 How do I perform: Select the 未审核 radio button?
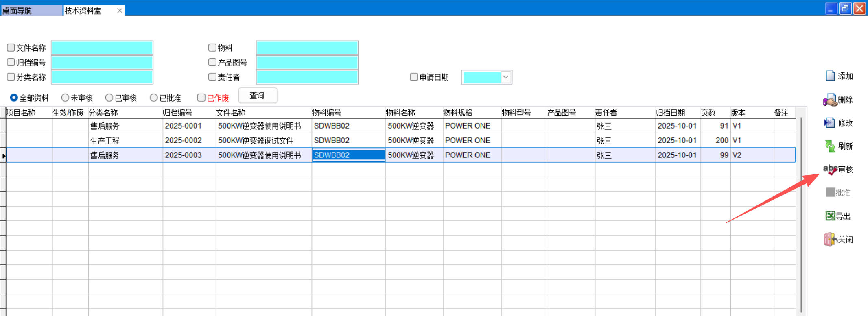[65, 98]
